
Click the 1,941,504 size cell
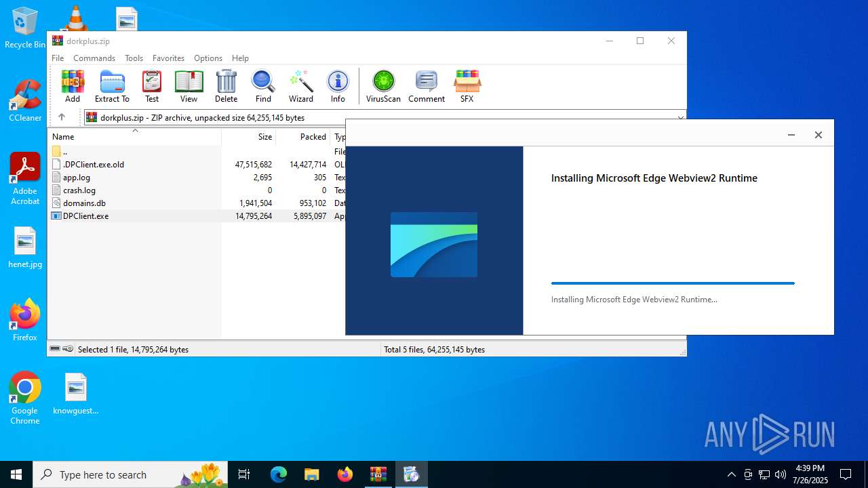point(255,203)
